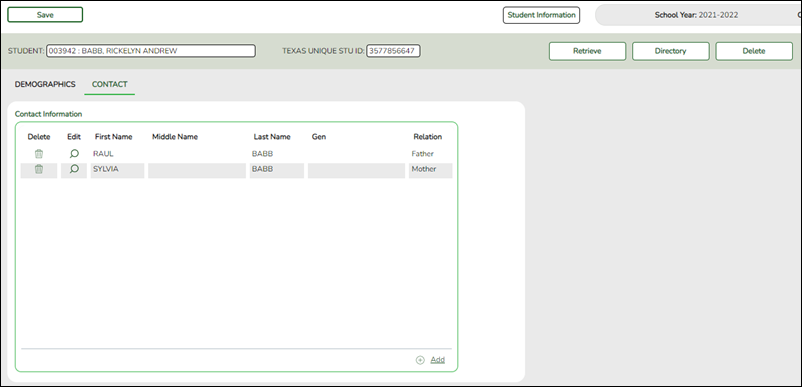The height and width of the screenshot is (387, 802).
Task: Open Student Information
Action: coord(541,15)
